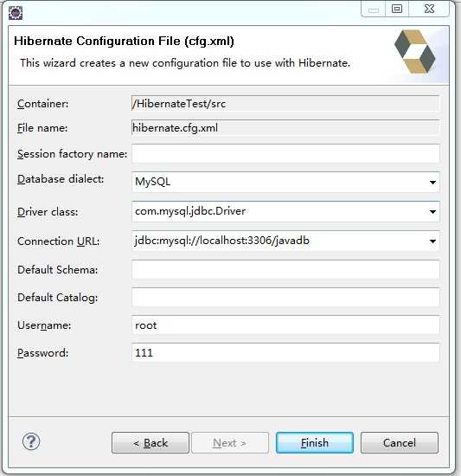Select the Container field /HibernateTest/src
The height and width of the screenshot is (476, 461).
[x=285, y=104]
